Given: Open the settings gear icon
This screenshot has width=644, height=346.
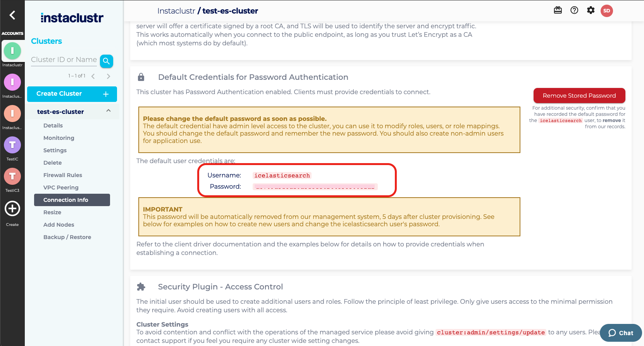Looking at the screenshot, I should pos(591,10).
